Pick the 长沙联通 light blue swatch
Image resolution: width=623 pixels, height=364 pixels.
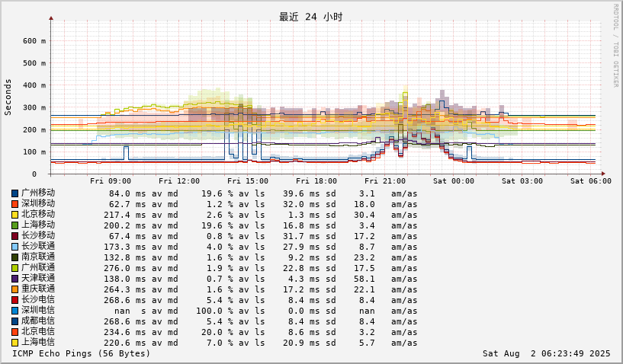point(15,247)
